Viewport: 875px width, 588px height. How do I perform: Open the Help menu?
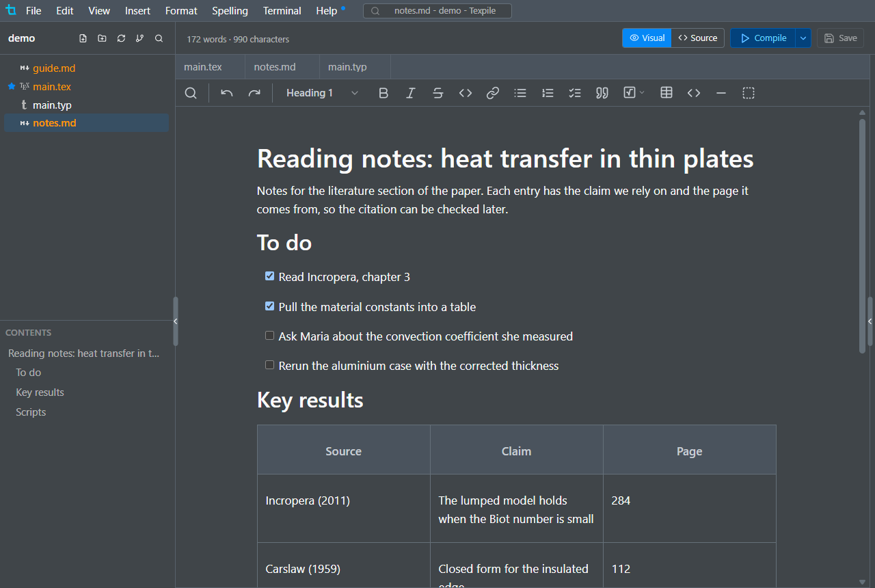click(327, 11)
